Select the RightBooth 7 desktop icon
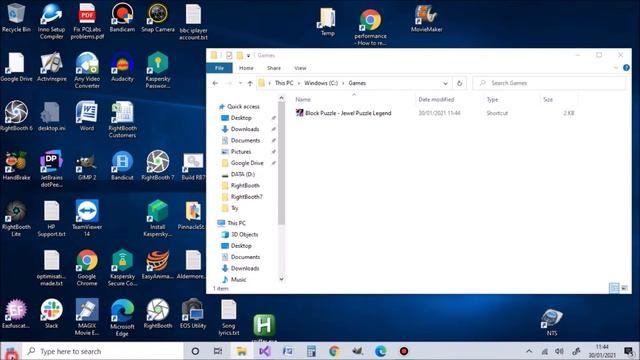This screenshot has height=360, width=640. [158, 165]
